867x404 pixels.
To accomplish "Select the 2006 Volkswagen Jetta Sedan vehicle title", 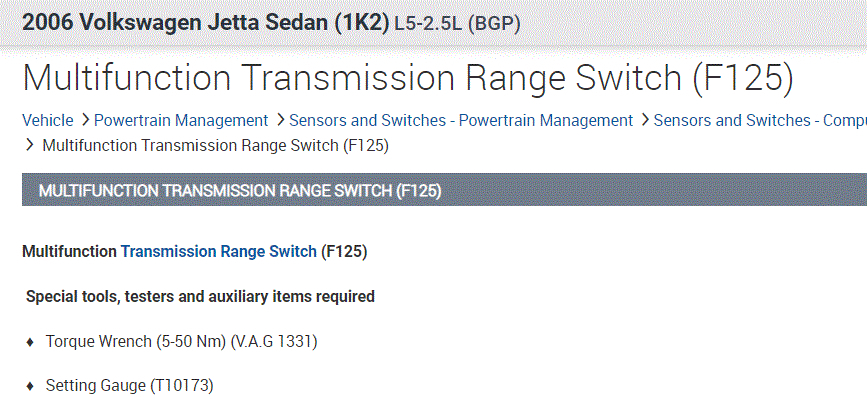I will click(205, 22).
